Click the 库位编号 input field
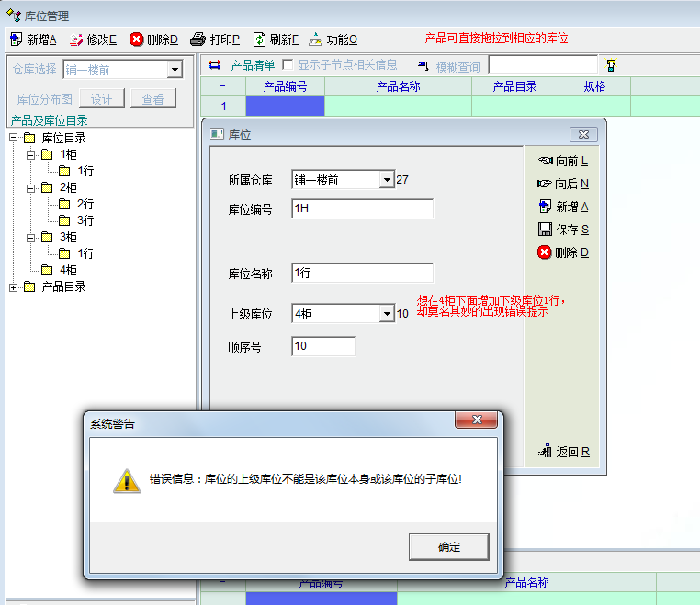The width and height of the screenshot is (700, 605). point(362,209)
